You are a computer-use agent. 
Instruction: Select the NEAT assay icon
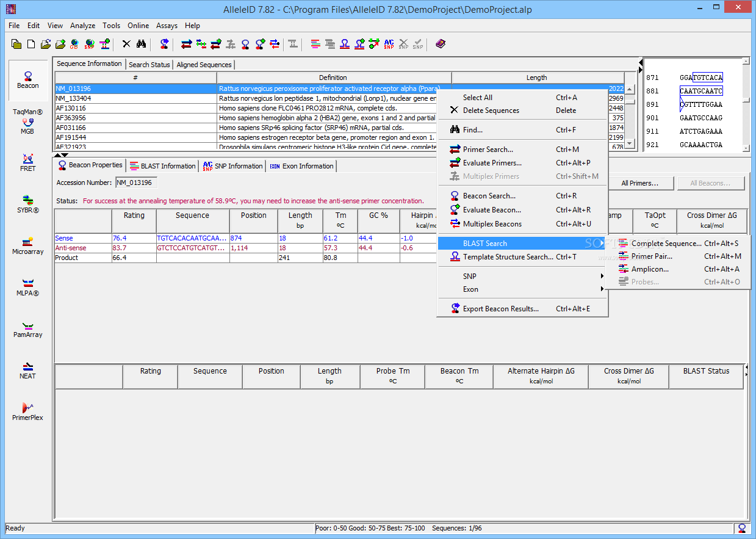(x=28, y=371)
